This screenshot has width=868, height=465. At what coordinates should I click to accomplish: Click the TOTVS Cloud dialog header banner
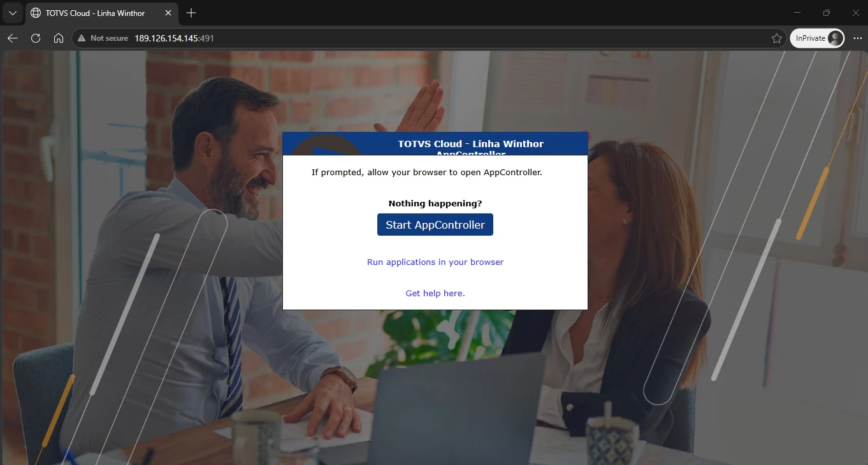[x=435, y=144]
